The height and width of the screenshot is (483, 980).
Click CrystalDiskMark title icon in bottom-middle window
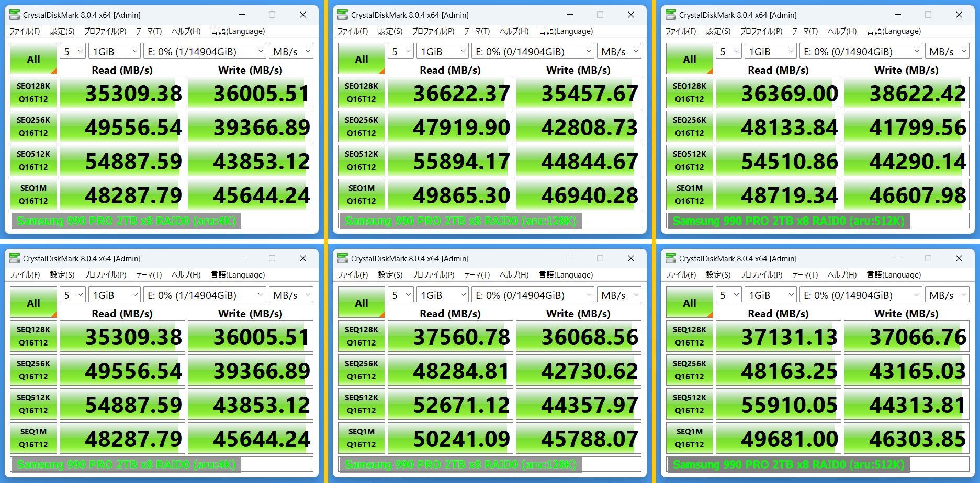pyautogui.click(x=343, y=258)
